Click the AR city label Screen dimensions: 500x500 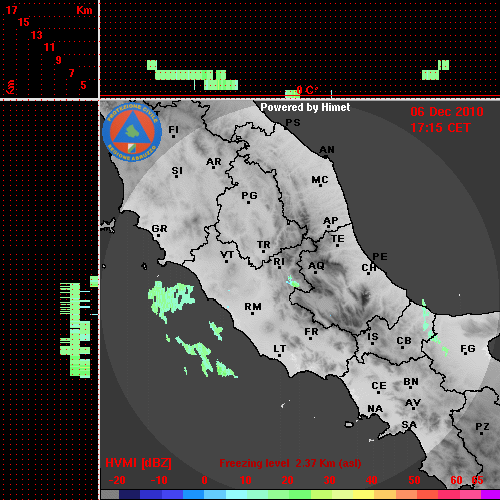pyautogui.click(x=214, y=162)
